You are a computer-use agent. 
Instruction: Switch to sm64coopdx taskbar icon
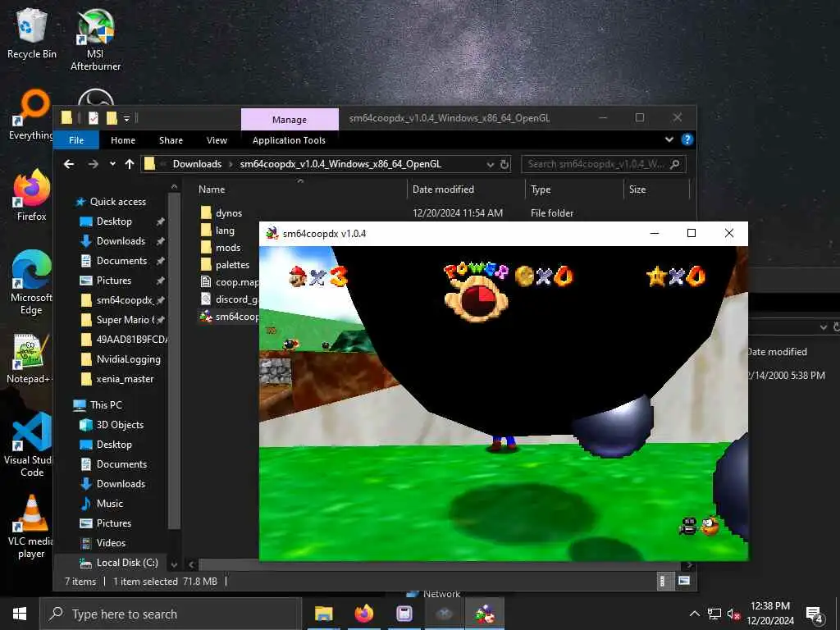(484, 614)
